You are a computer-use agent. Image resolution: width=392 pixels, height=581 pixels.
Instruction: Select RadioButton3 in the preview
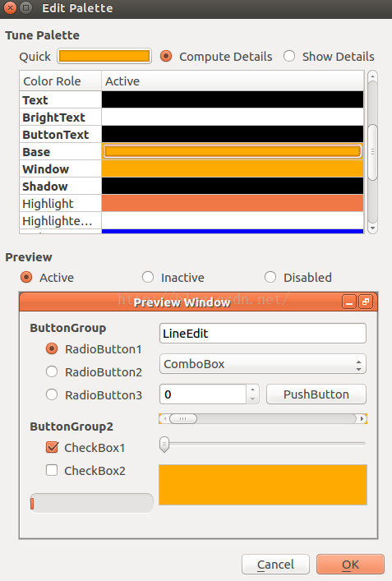[x=52, y=394]
